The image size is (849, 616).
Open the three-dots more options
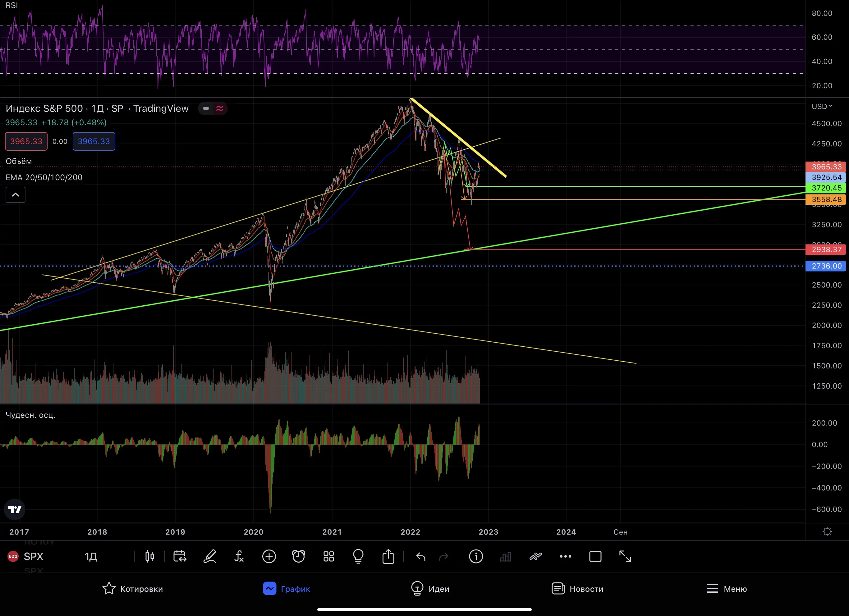565,556
